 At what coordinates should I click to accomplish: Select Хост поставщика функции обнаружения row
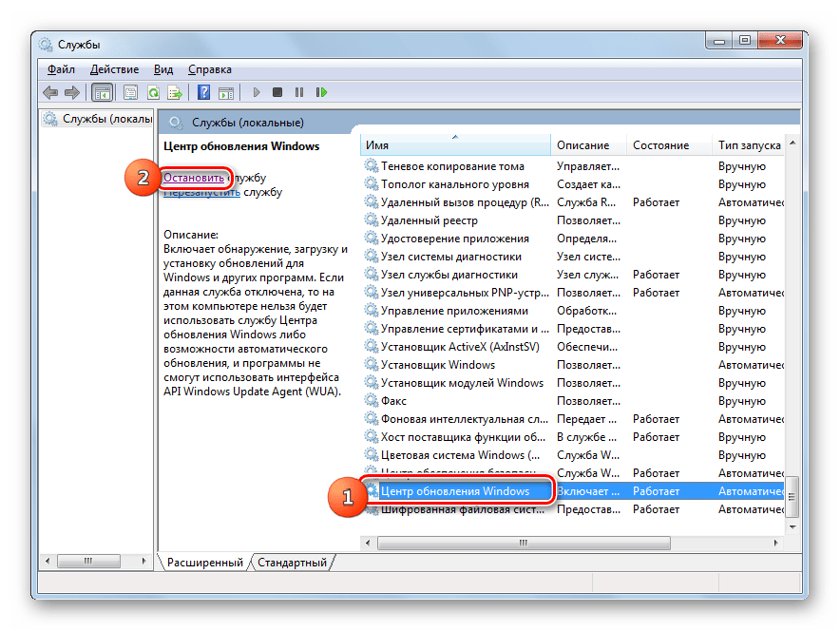[573, 436]
